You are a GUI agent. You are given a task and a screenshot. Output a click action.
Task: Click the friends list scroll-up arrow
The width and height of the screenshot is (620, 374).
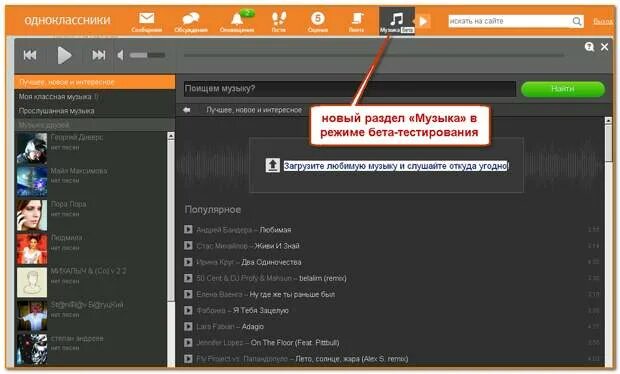(x=171, y=136)
